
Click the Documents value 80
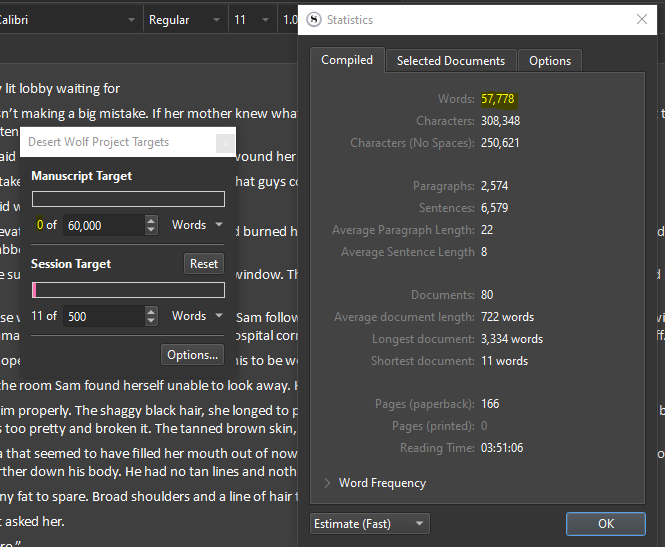point(487,295)
